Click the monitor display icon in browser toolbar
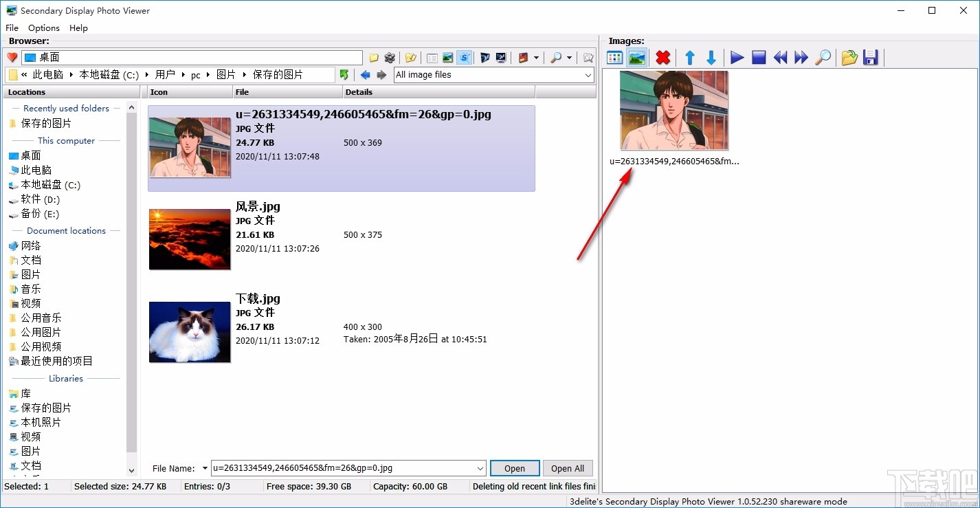 501,58
